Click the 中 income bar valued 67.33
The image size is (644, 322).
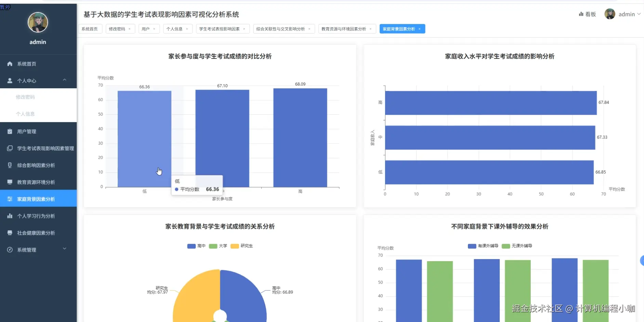pyautogui.click(x=490, y=138)
